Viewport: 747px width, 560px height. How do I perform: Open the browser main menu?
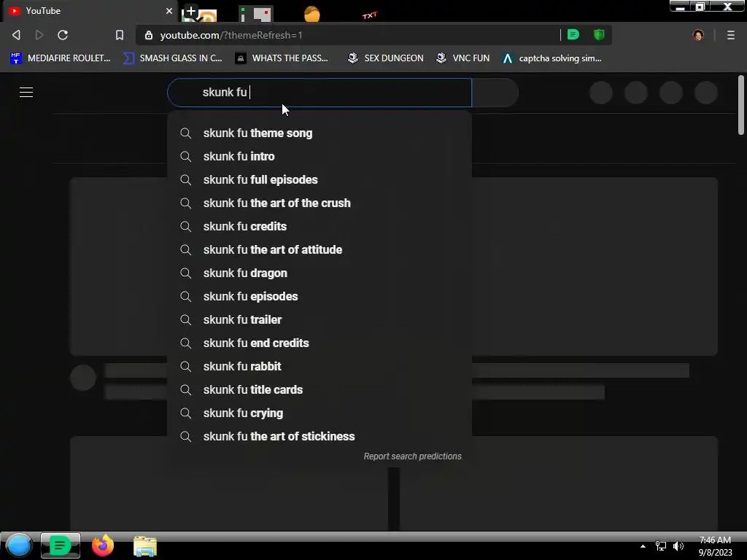[x=731, y=35]
